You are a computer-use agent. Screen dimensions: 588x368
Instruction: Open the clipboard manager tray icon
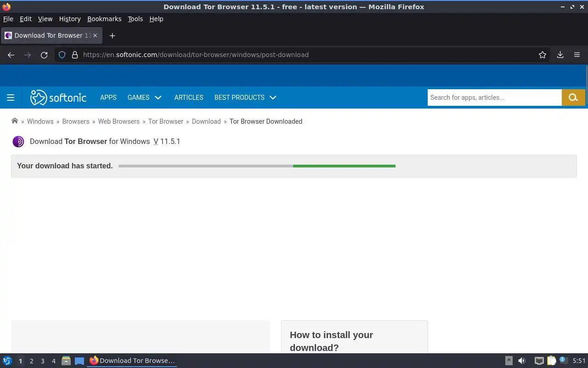[x=551, y=361]
